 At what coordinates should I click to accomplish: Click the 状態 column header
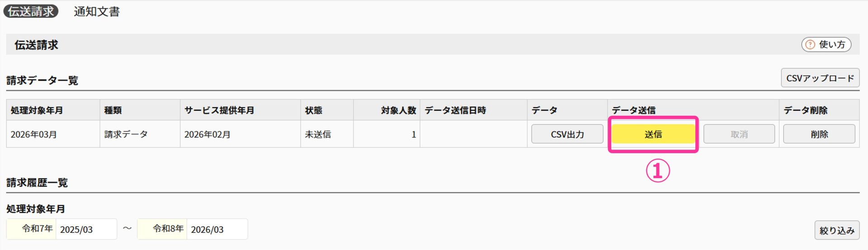[313, 110]
